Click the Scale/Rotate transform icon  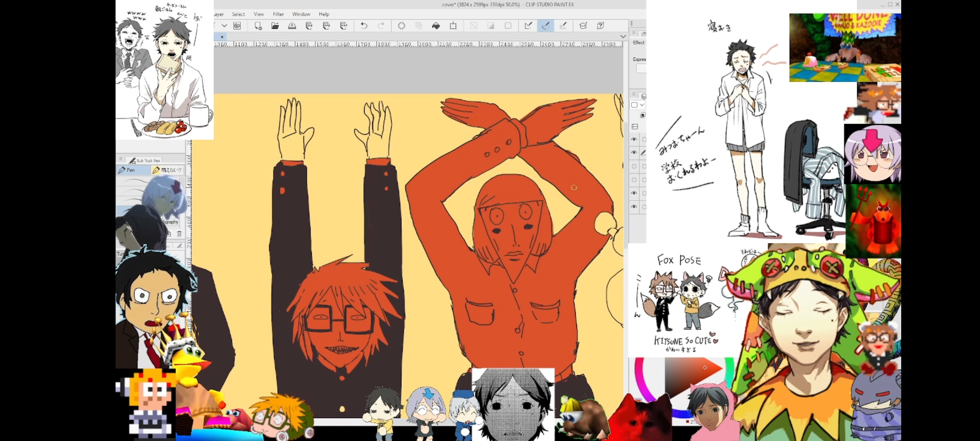(453, 26)
